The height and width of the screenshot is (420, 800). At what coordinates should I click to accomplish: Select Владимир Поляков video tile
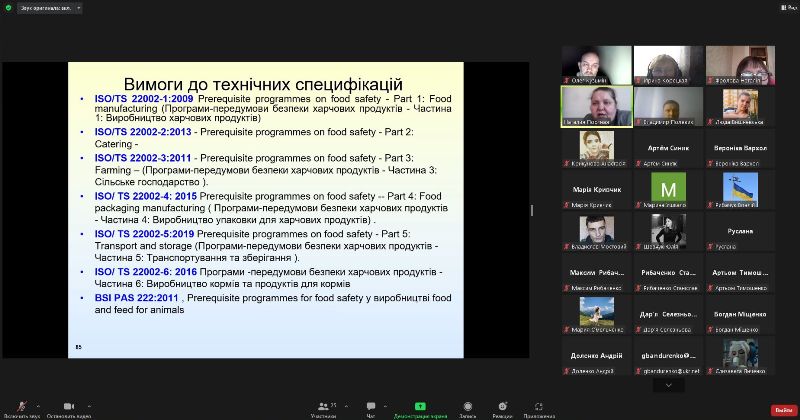click(668, 107)
